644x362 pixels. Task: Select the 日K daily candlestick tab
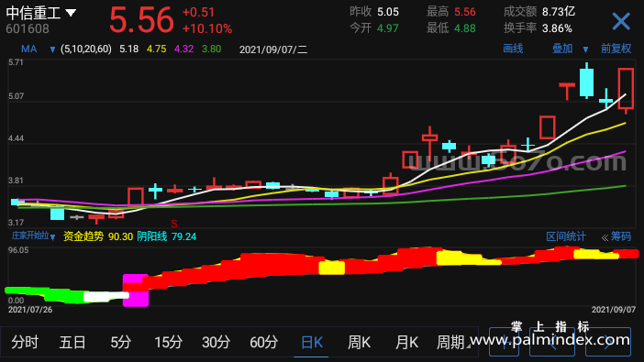click(x=311, y=342)
